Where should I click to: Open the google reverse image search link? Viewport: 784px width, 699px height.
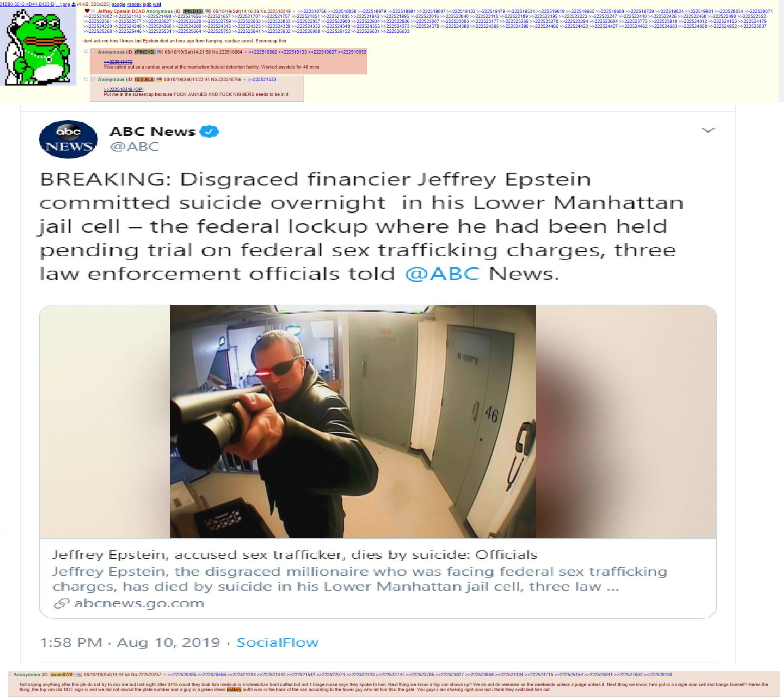pos(118,5)
